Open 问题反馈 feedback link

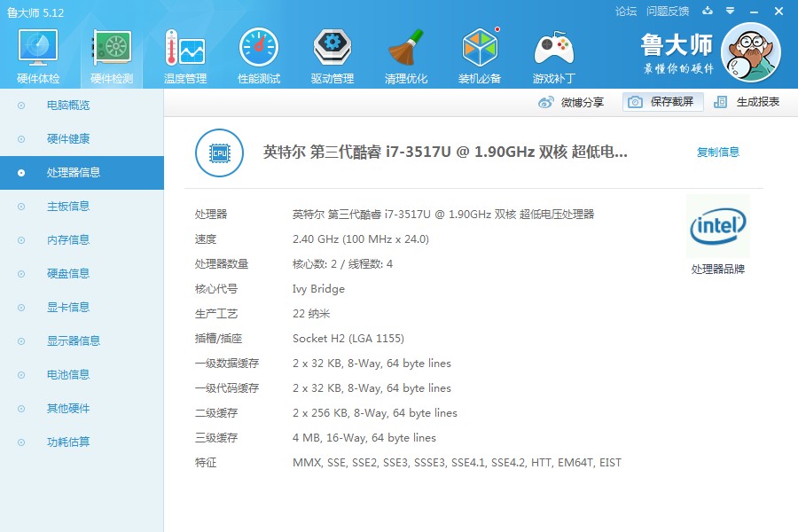click(668, 12)
